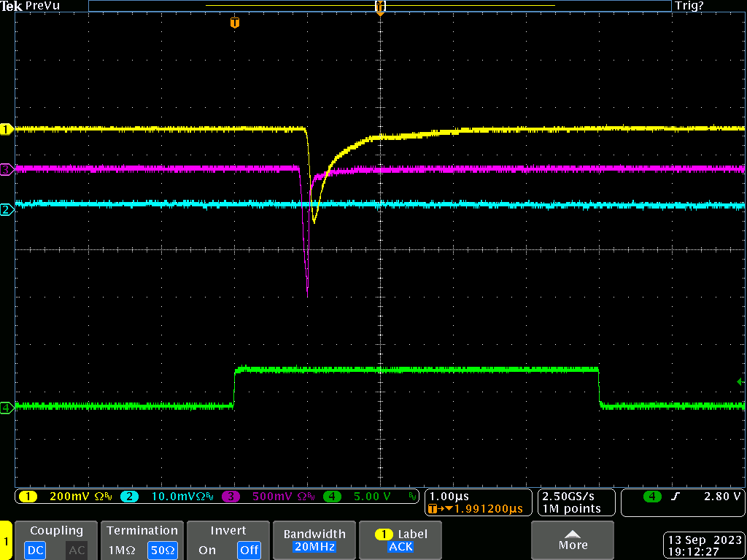Click the 1.00µs horizontal scale readout
This screenshot has height=560, width=747.
pyautogui.click(x=449, y=497)
